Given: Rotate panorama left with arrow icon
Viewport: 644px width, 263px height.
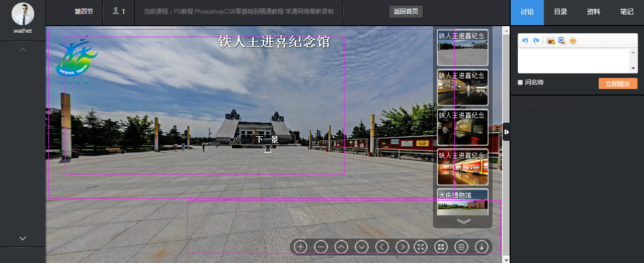Looking at the screenshot, I should pyautogui.click(x=382, y=247).
